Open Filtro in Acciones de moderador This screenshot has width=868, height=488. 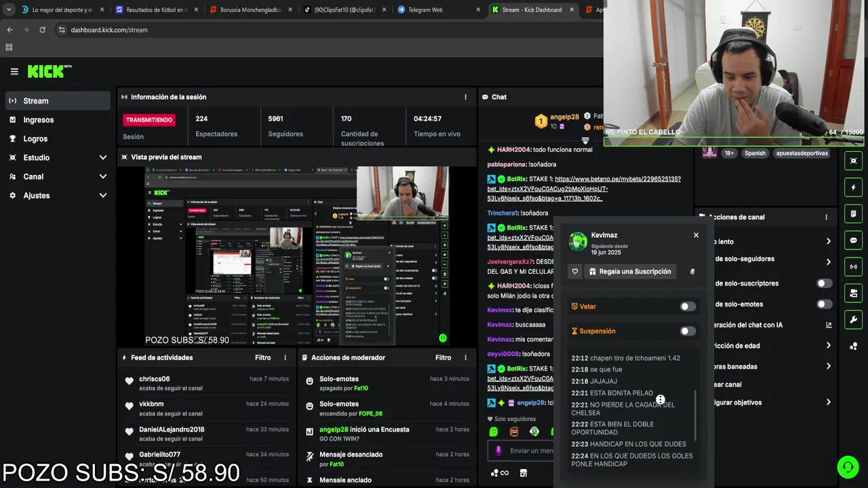coord(443,357)
